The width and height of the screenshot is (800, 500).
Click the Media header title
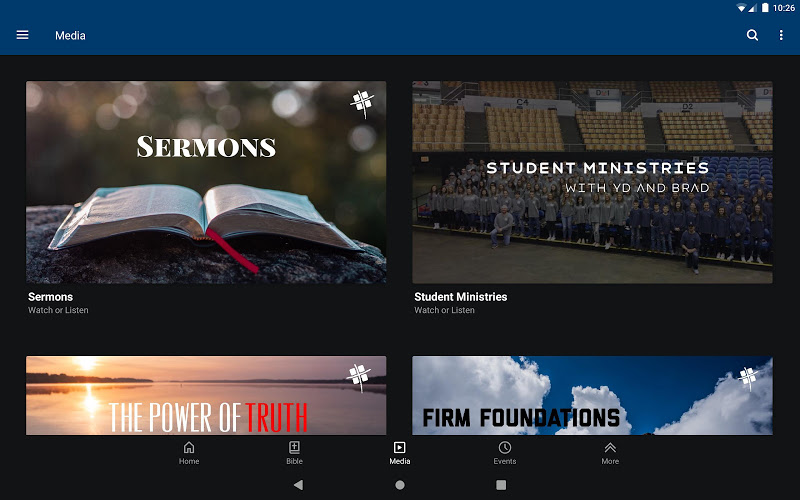point(70,36)
